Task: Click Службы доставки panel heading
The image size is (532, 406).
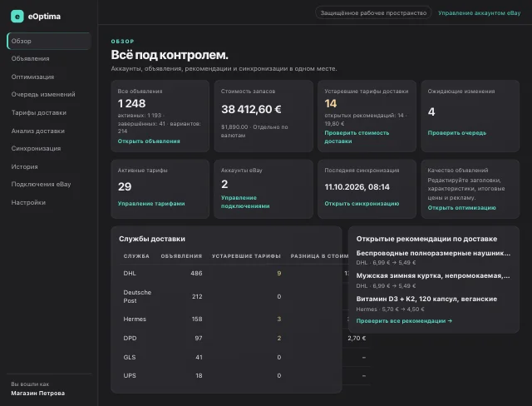Action: [x=152, y=239]
